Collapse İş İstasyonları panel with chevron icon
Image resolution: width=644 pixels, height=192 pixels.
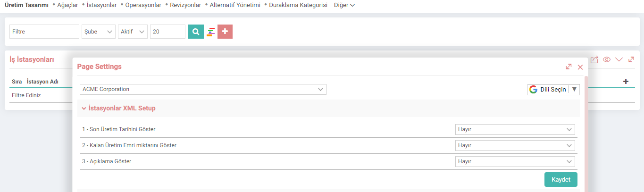pyautogui.click(x=619, y=59)
